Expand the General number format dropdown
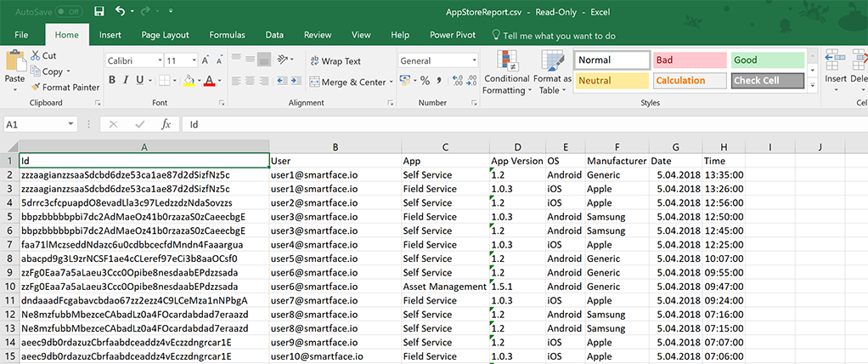The image size is (868, 364). pyautogui.click(x=474, y=60)
